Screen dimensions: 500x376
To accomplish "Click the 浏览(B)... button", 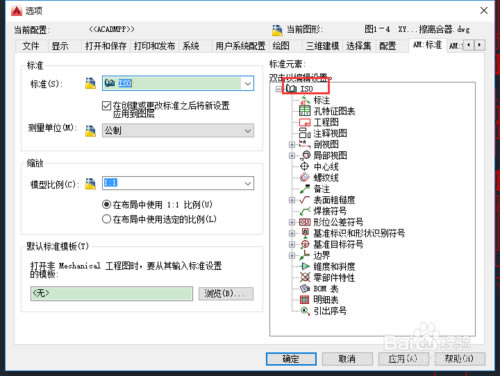I will pyautogui.click(x=226, y=294).
